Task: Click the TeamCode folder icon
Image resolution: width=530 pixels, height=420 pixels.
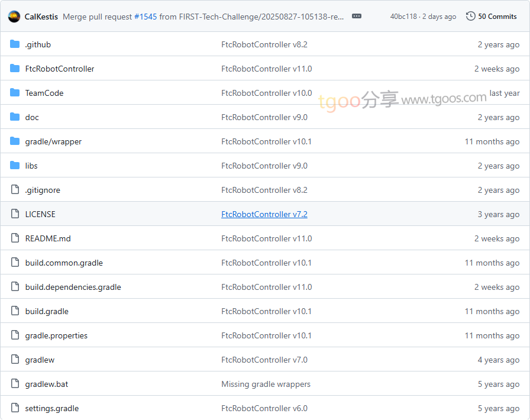Action: 15,93
